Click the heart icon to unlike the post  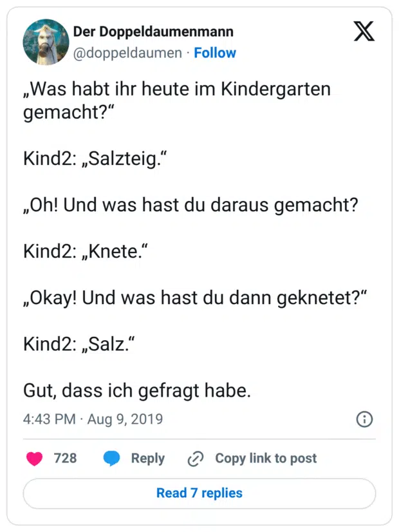click(34, 459)
